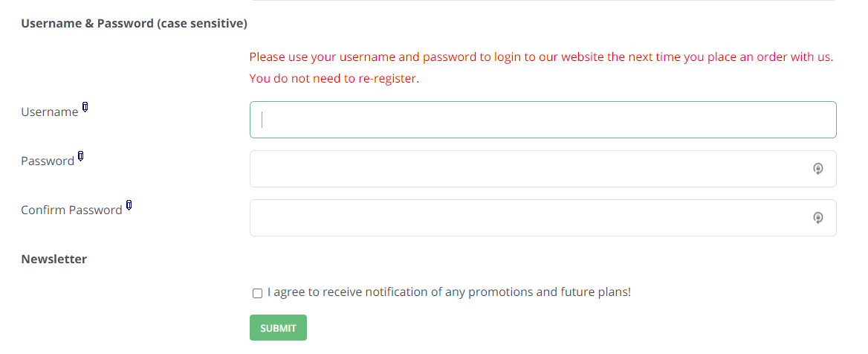Click the Newsletter section heading
Screen dimensions: 868x354
pyautogui.click(x=54, y=259)
